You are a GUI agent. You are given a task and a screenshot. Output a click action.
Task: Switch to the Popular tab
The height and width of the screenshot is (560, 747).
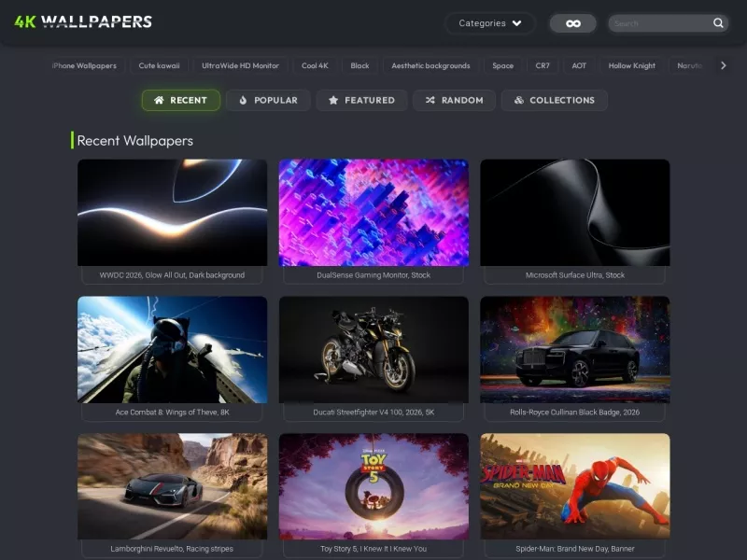(268, 100)
